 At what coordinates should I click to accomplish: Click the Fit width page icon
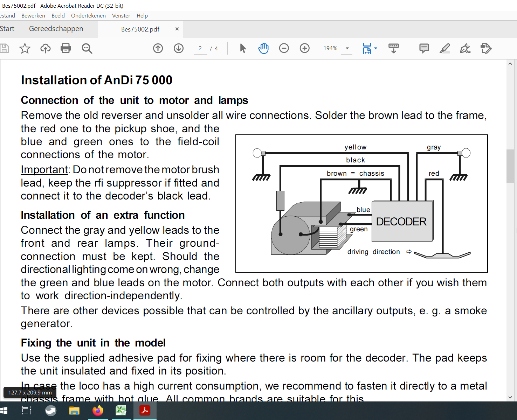tap(367, 48)
